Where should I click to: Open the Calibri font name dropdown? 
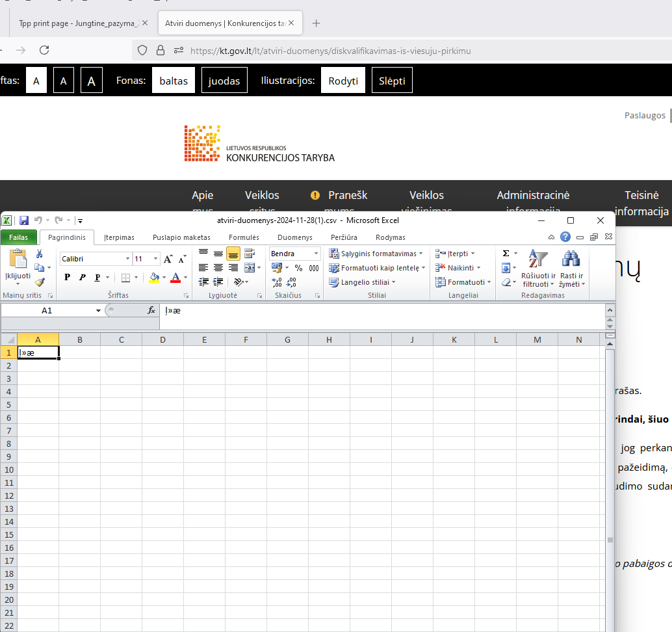tap(127, 259)
